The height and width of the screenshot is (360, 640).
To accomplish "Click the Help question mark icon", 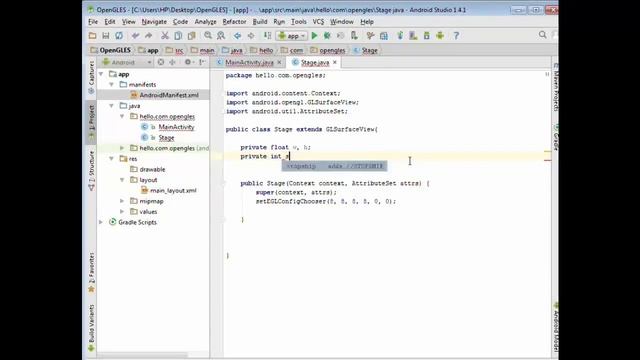I will 456,36.
